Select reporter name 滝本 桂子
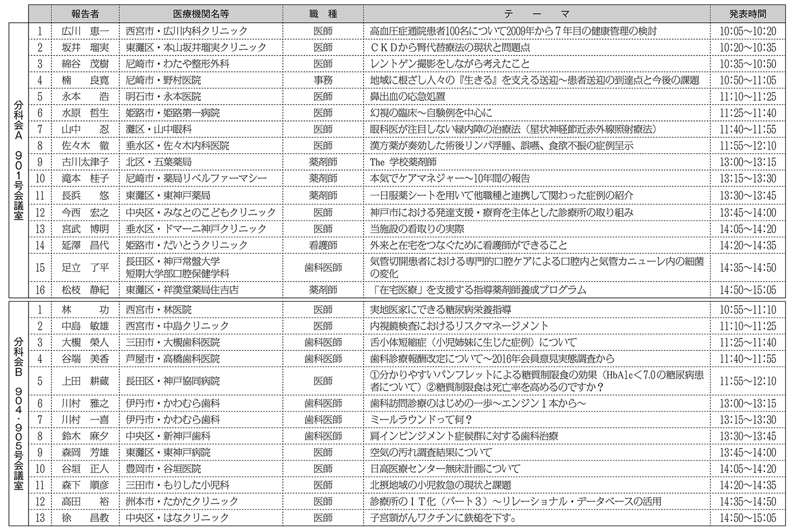This screenshot has height=532, width=793. click(x=85, y=179)
